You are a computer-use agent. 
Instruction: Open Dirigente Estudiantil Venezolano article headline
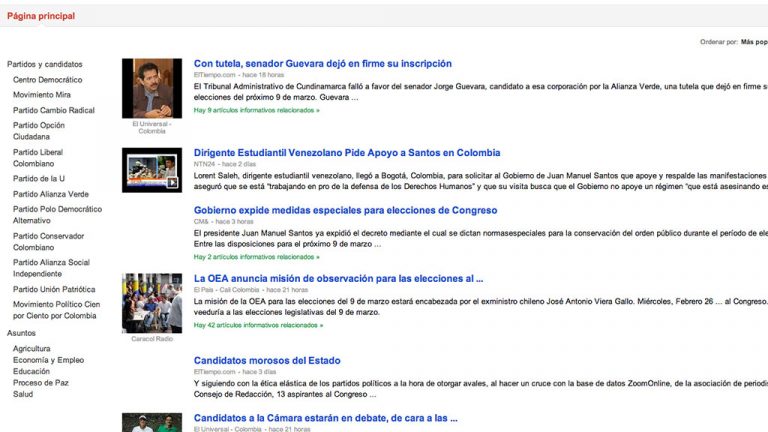click(x=347, y=153)
